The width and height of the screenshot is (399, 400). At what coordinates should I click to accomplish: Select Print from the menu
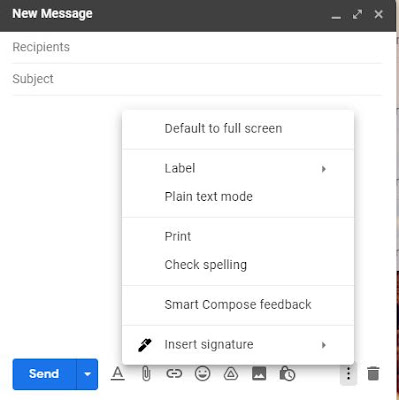(238, 237)
